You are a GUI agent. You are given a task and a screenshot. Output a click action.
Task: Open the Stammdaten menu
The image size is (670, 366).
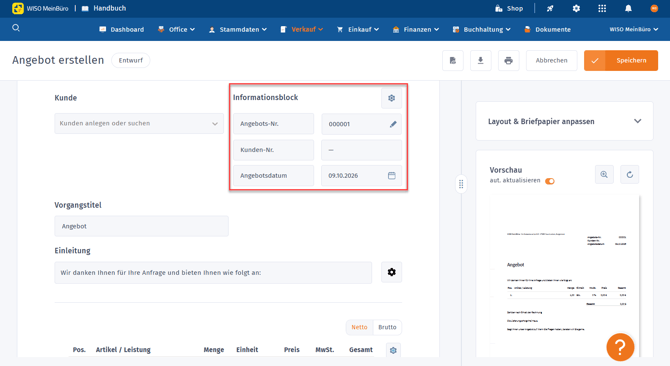pyautogui.click(x=238, y=29)
